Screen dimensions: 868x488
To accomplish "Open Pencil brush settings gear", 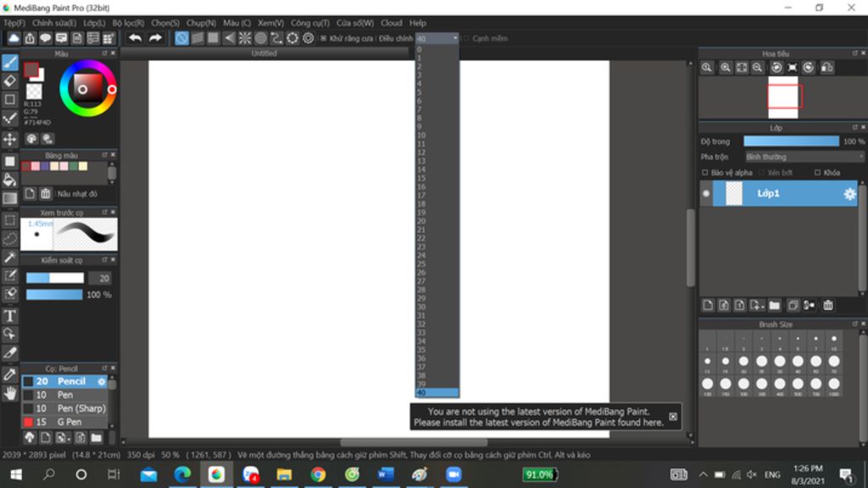I will (102, 381).
